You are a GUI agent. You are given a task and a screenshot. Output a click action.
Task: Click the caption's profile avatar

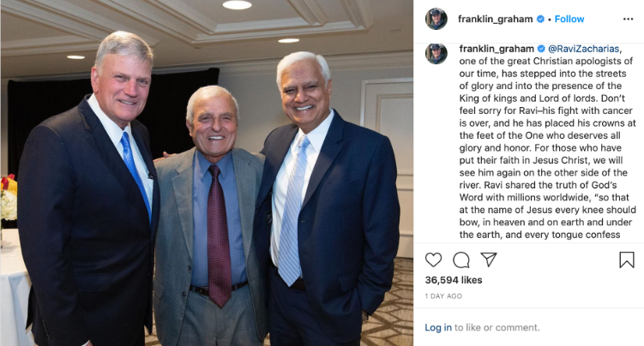[436, 54]
